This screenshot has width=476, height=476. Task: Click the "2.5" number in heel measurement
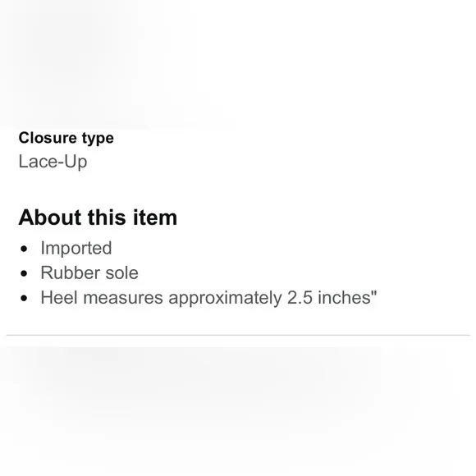click(x=300, y=297)
